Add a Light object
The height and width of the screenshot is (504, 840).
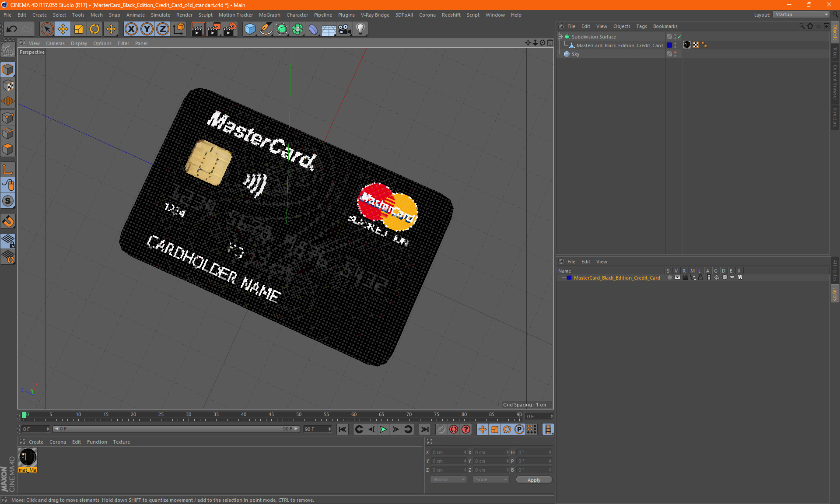coord(360,29)
